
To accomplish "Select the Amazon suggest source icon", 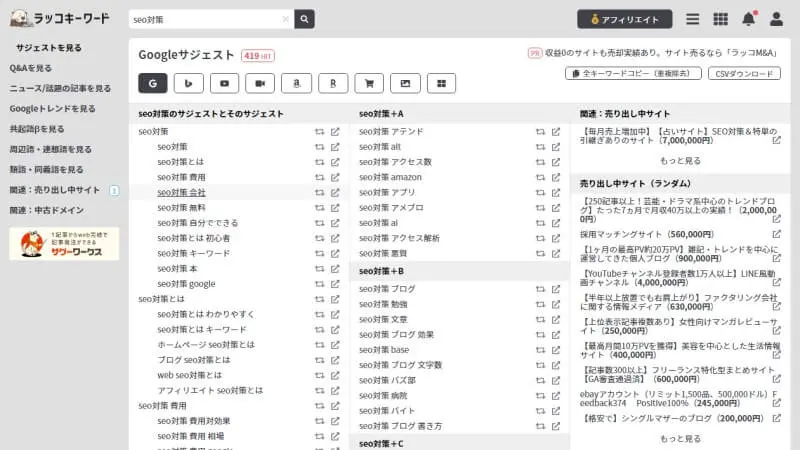I will 297,83.
